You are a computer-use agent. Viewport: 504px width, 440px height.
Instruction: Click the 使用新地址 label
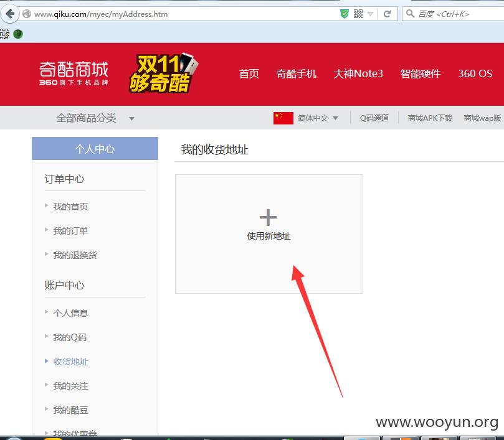[x=269, y=236]
